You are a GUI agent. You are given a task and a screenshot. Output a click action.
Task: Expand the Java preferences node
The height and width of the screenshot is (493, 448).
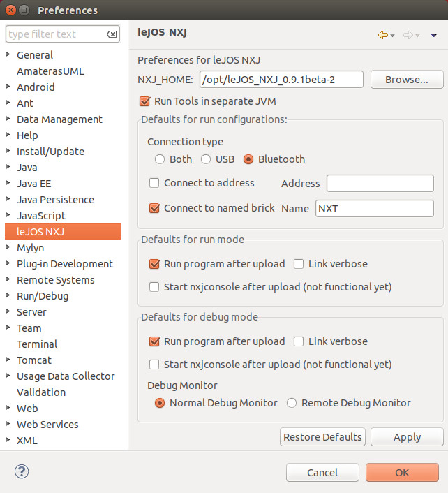pyautogui.click(x=8, y=167)
